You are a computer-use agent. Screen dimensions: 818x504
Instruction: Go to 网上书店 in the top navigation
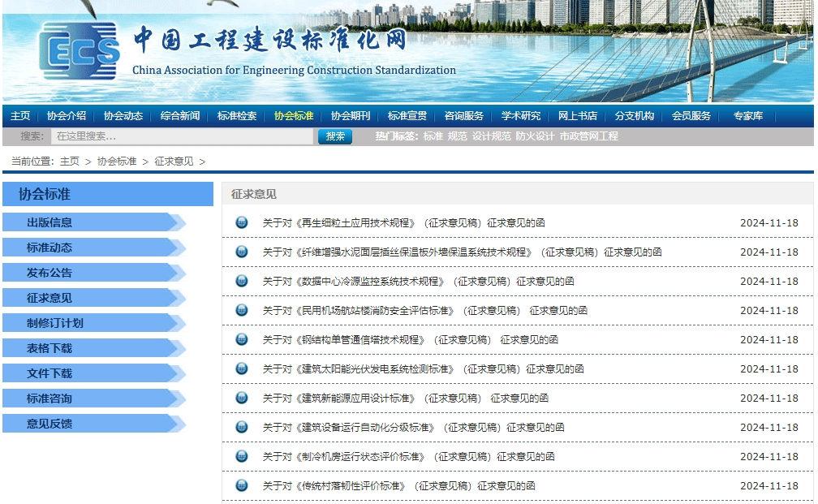click(578, 116)
